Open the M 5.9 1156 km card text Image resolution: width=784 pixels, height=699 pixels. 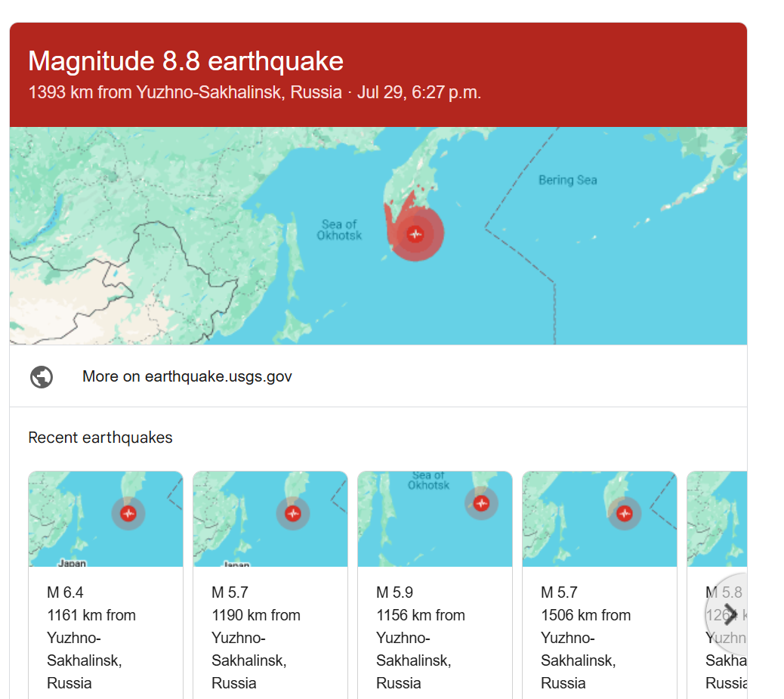click(420, 637)
